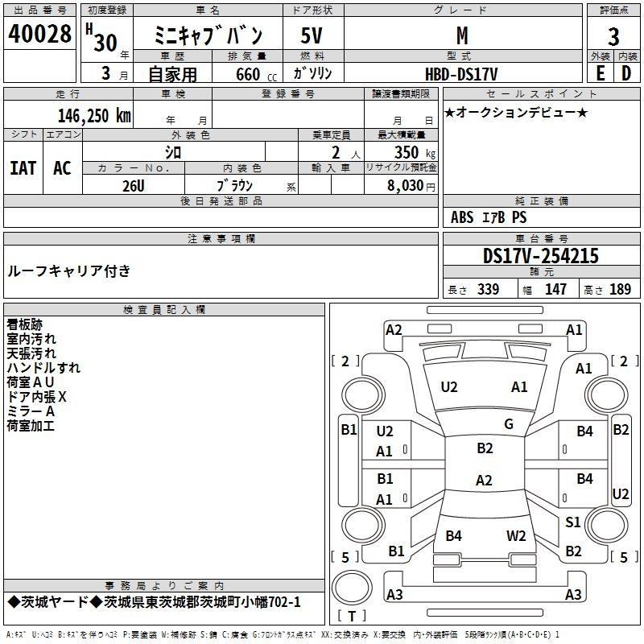
Task: Select the mileage value 146,250 km
Action: pyautogui.click(x=93, y=116)
